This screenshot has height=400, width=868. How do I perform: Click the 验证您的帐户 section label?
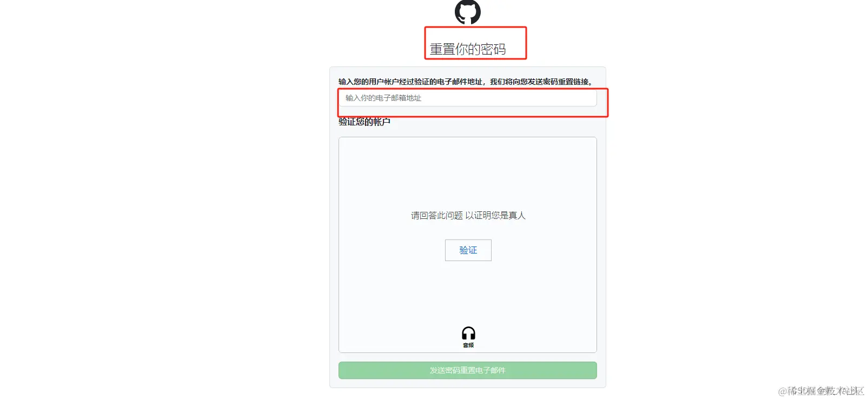(x=365, y=122)
